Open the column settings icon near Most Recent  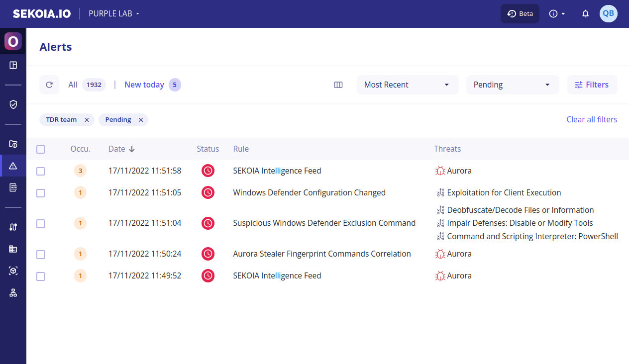338,85
